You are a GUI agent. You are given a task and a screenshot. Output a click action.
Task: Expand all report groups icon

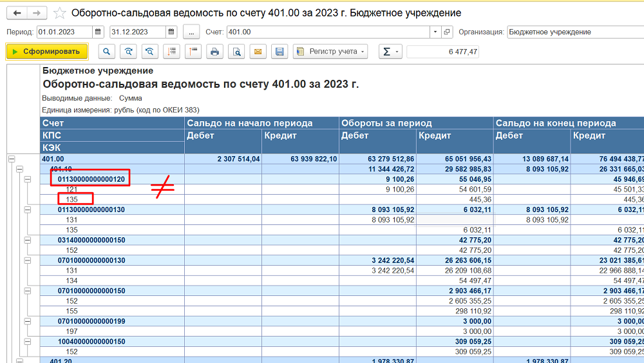click(x=172, y=52)
